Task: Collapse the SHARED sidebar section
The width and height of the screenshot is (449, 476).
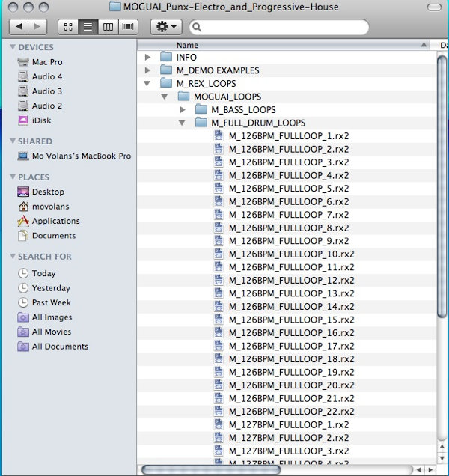Action: coord(13,141)
